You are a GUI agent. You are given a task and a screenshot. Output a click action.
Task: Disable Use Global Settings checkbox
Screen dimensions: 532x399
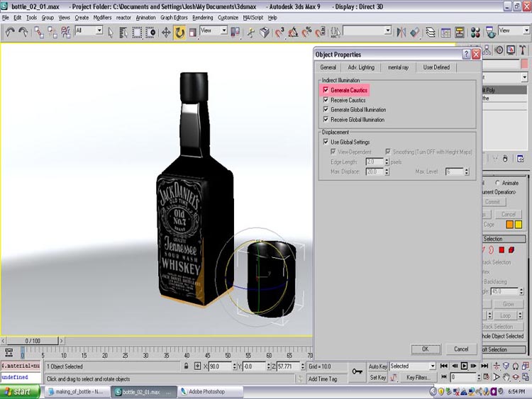coord(326,142)
